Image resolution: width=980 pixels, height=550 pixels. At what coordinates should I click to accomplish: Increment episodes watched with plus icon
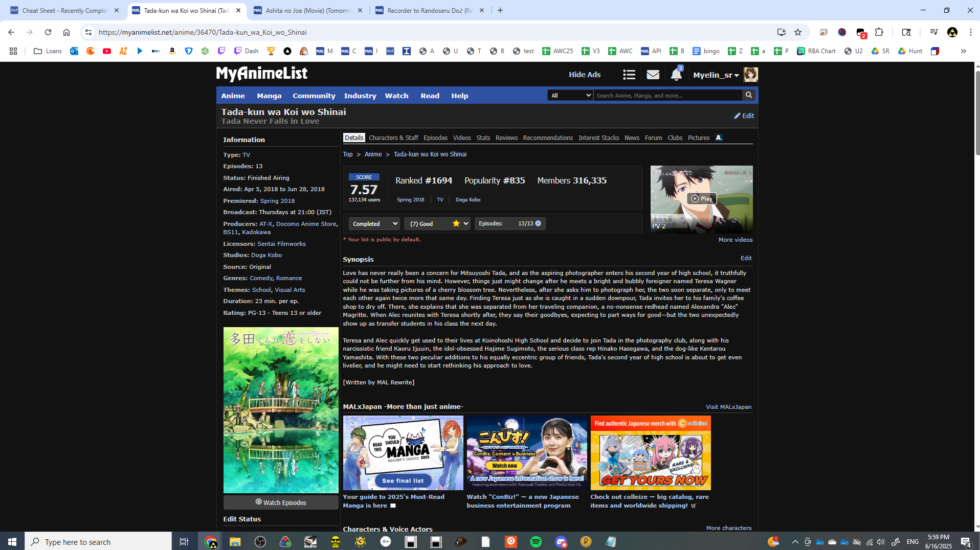[538, 223]
